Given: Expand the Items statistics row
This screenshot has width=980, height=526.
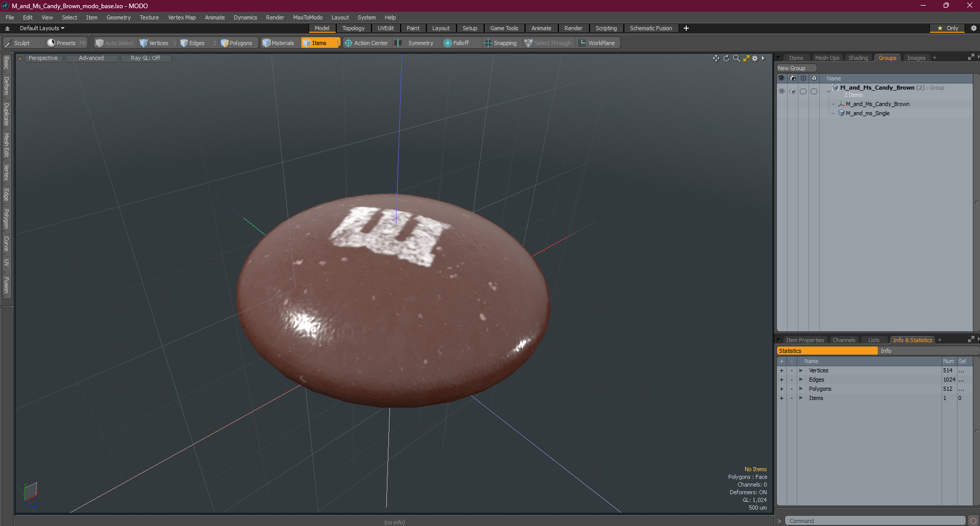Looking at the screenshot, I should point(801,398).
